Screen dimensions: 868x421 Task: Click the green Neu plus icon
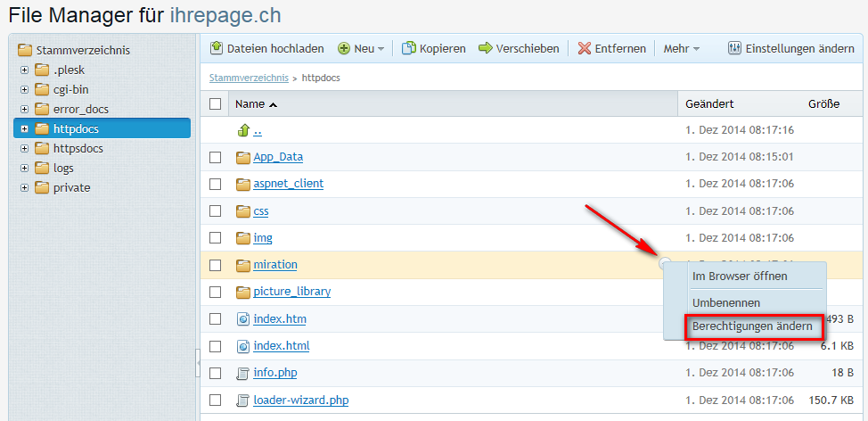[x=344, y=48]
